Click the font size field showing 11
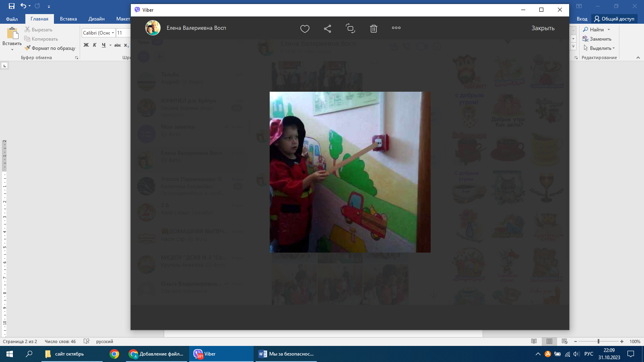644x362 pixels. click(123, 33)
